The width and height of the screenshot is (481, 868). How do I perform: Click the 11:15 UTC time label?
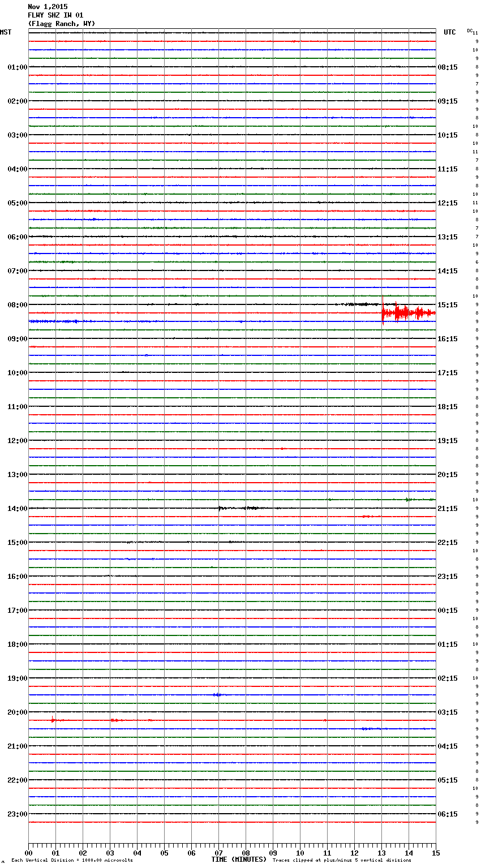click(x=448, y=169)
